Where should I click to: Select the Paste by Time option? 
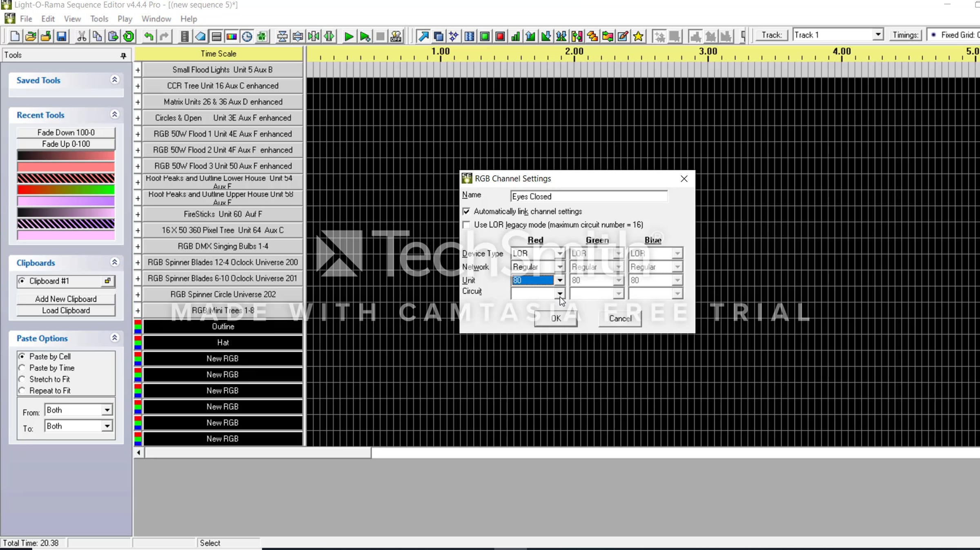(22, 368)
